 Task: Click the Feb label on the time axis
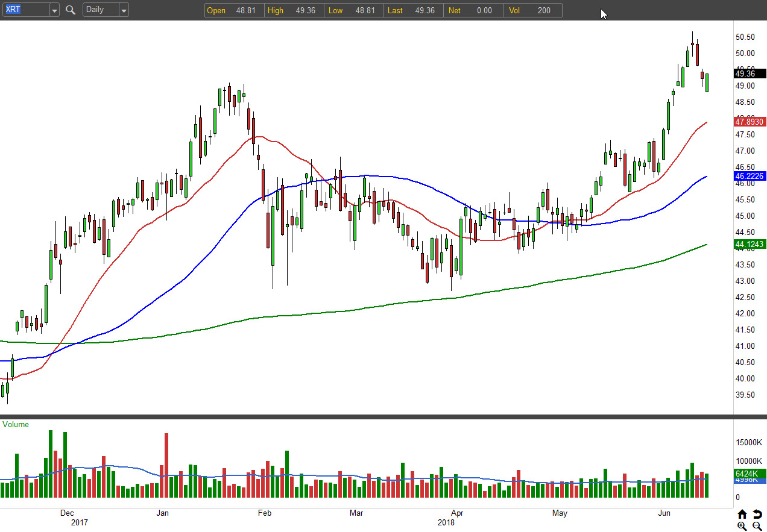tap(264, 513)
